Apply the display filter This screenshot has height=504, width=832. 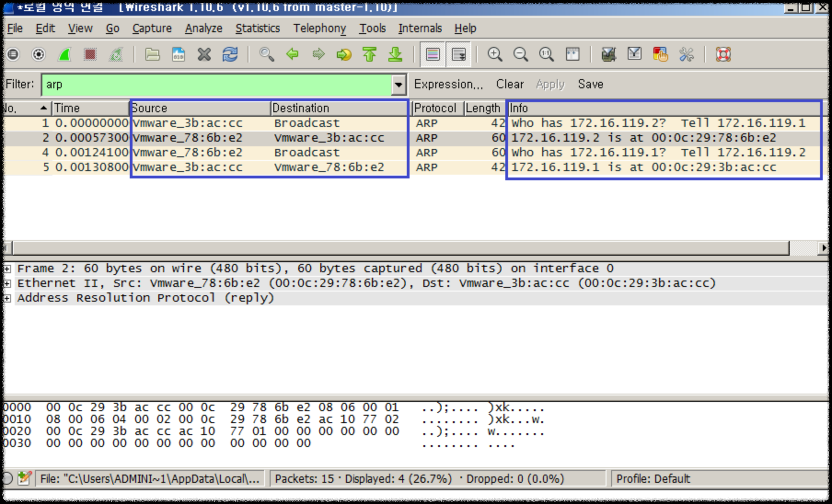(550, 85)
